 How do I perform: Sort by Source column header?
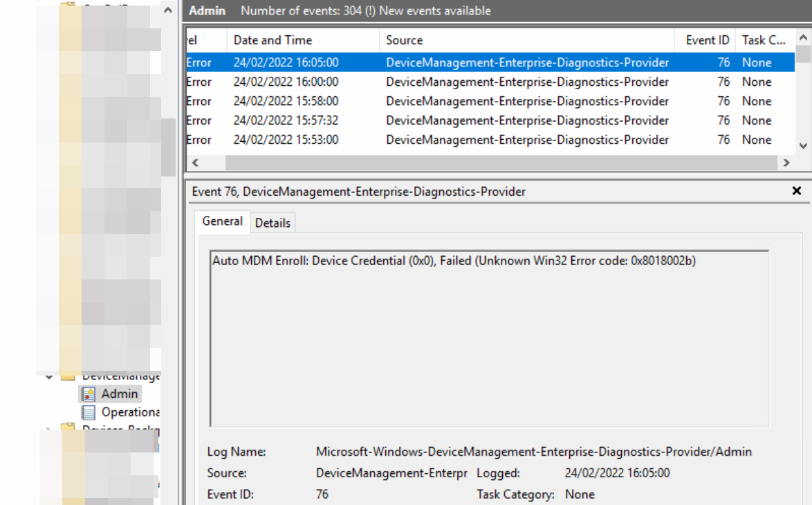526,40
